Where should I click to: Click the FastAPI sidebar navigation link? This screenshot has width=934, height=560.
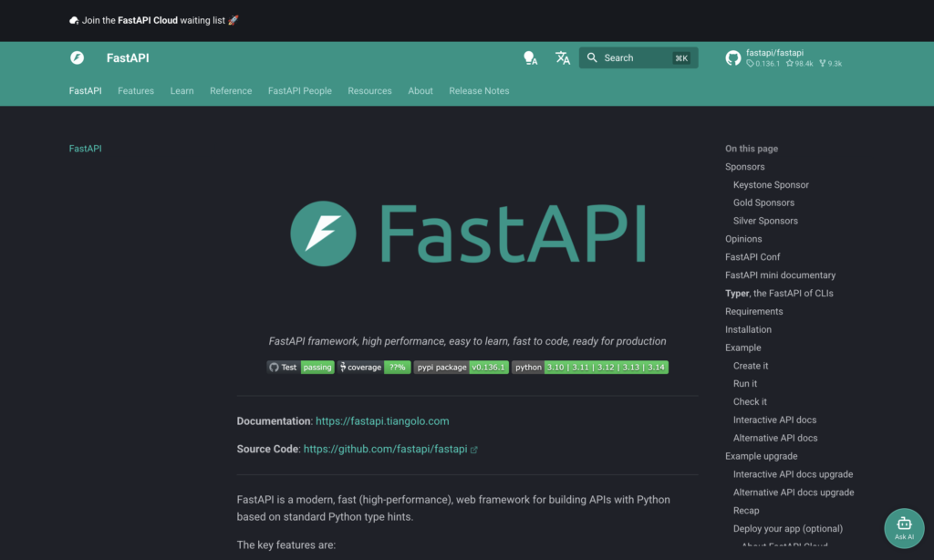pyautogui.click(x=85, y=149)
